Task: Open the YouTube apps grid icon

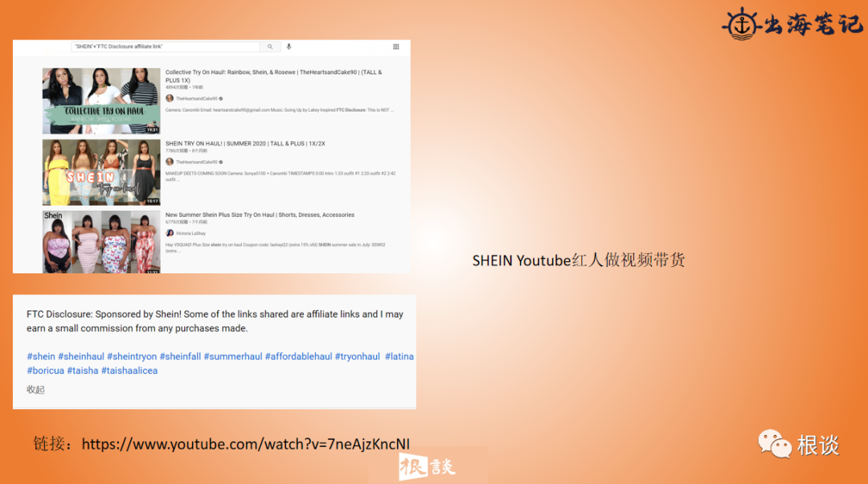Action: pos(396,48)
